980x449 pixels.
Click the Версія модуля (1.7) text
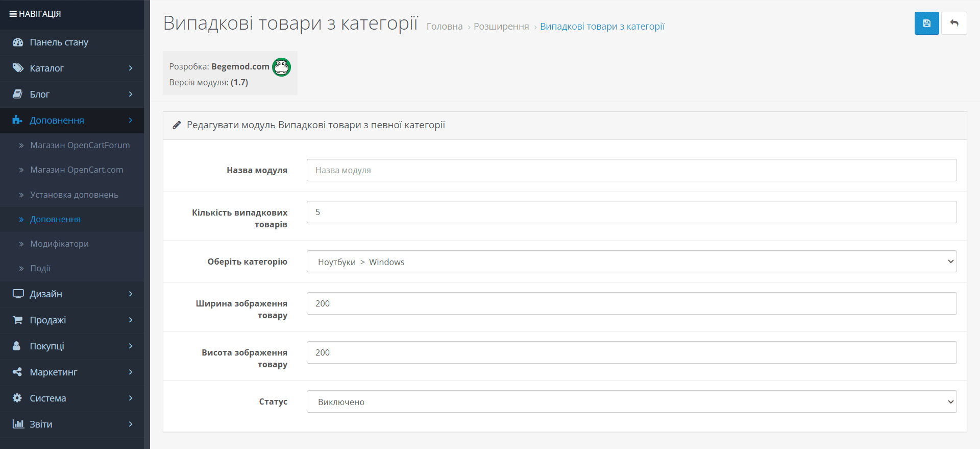(x=209, y=82)
